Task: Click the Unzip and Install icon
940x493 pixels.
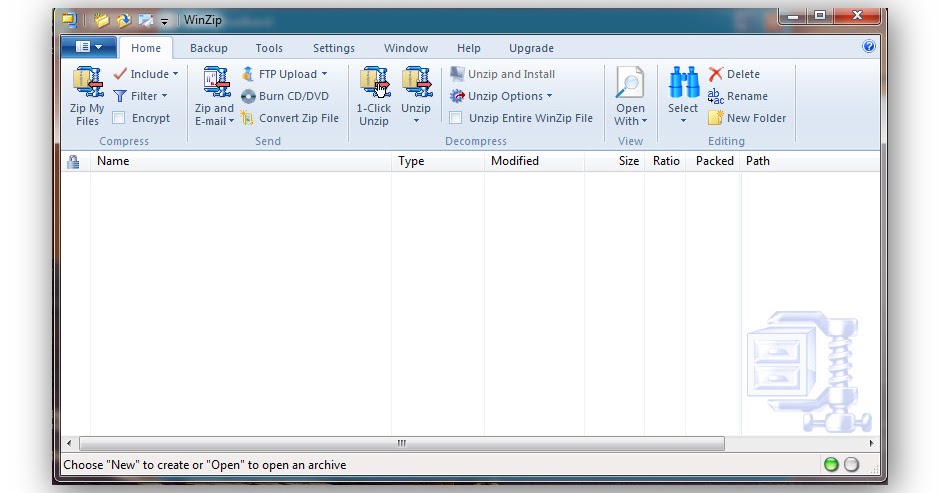Action: 457,74
